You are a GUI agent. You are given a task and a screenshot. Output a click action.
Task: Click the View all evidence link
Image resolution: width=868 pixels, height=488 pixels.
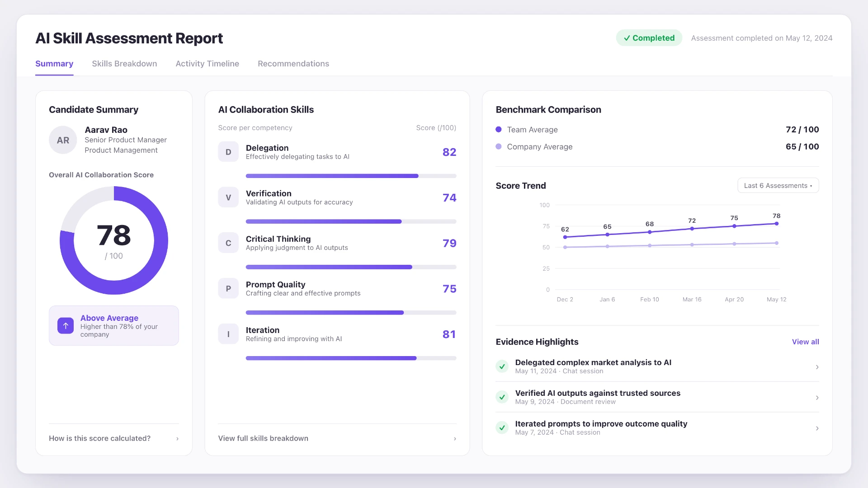point(805,342)
